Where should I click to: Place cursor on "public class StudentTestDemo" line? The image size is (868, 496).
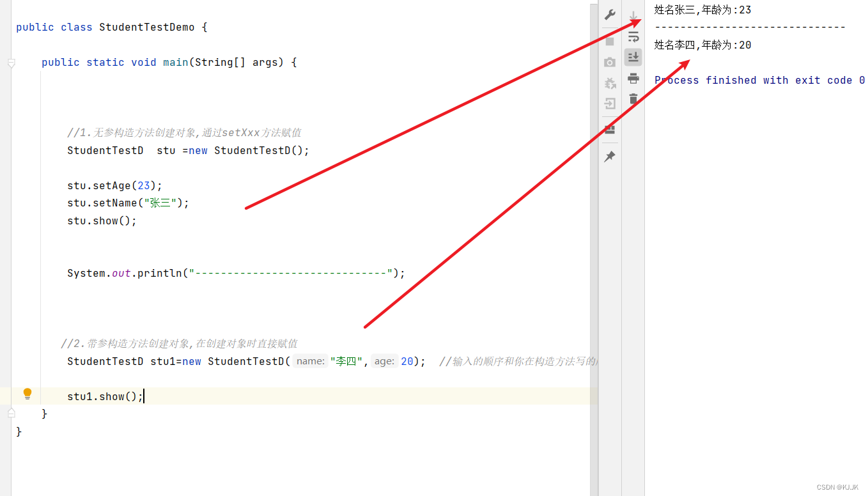point(112,27)
